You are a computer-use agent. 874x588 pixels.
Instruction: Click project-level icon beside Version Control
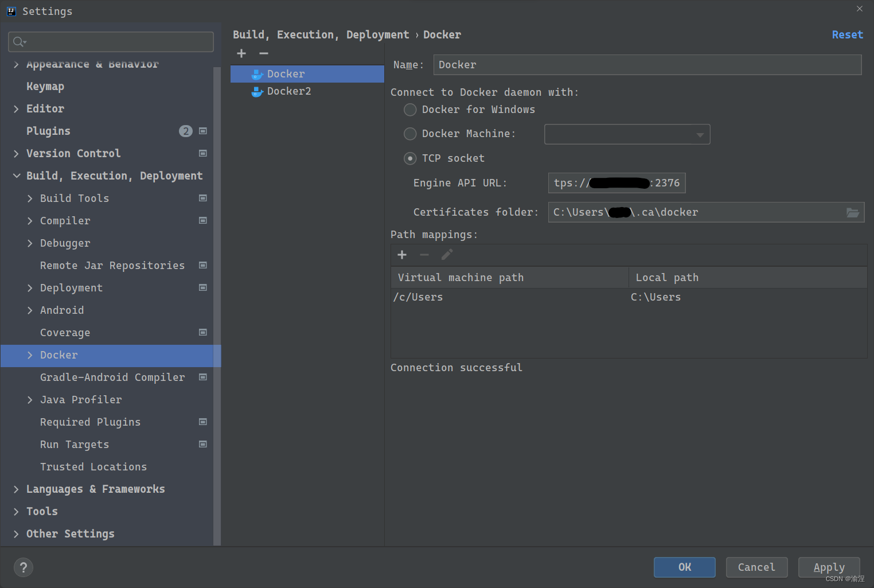pos(202,154)
